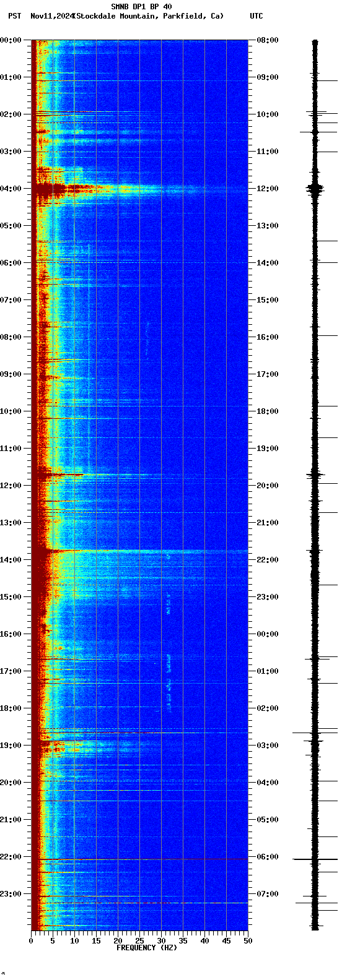
Task: Click the 'PST' timezone label
Action: point(14,16)
